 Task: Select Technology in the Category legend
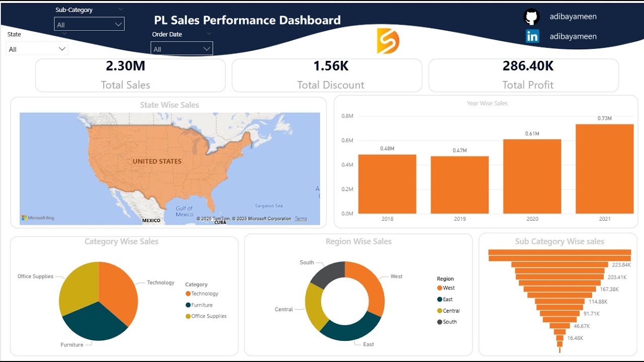(x=202, y=294)
